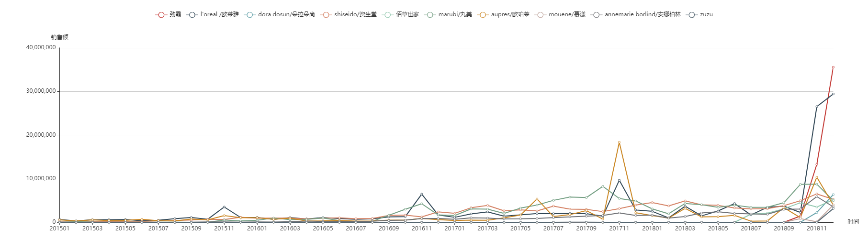This screenshot has height=239, width=868.
Task: Click the 10,000,000 y-axis label
Action: point(41,179)
